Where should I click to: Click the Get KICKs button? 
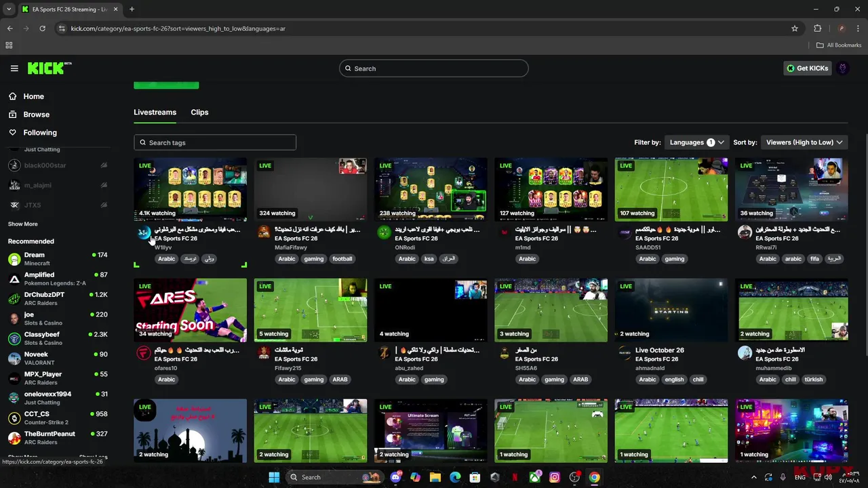pyautogui.click(x=807, y=68)
